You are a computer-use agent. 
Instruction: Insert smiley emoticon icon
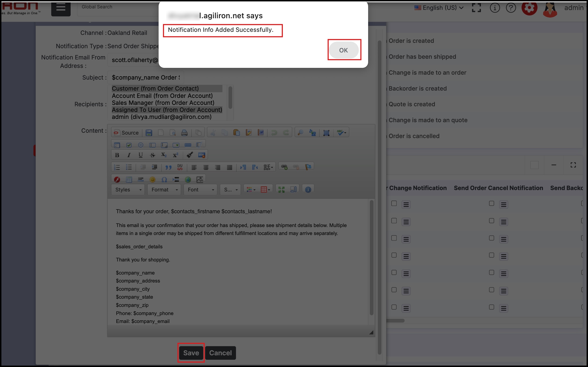click(x=152, y=179)
